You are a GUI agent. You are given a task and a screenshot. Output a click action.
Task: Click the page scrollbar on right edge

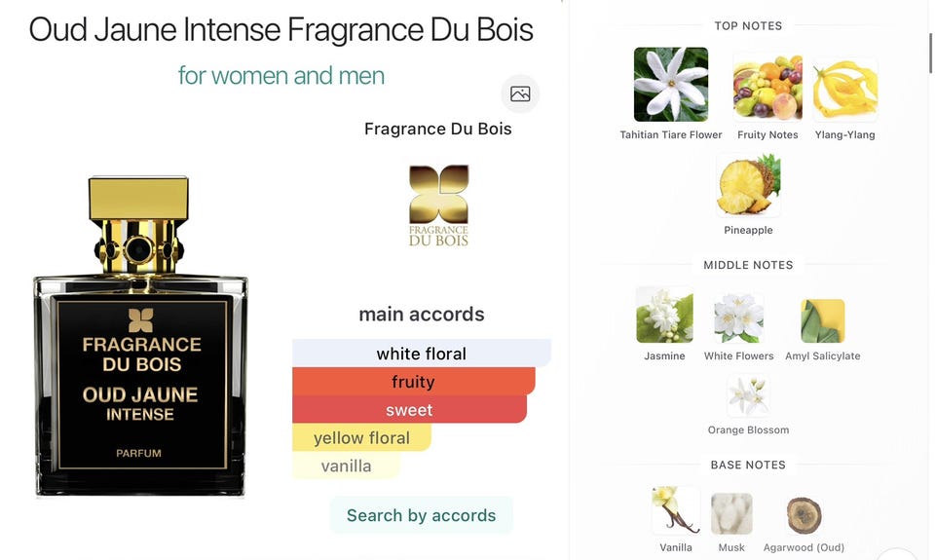click(931, 54)
